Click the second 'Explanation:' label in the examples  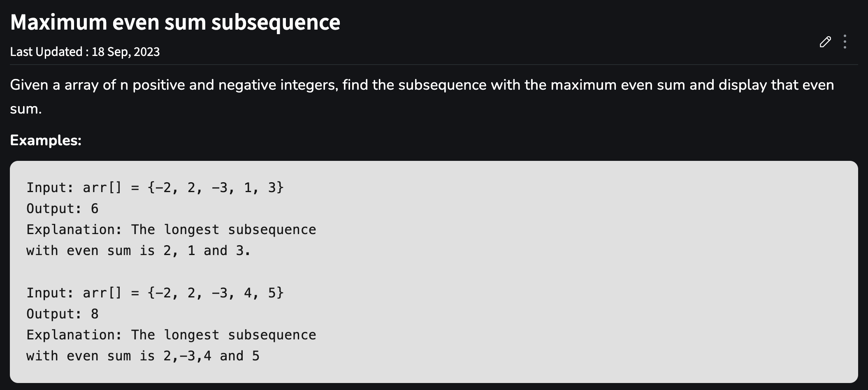[x=74, y=335]
